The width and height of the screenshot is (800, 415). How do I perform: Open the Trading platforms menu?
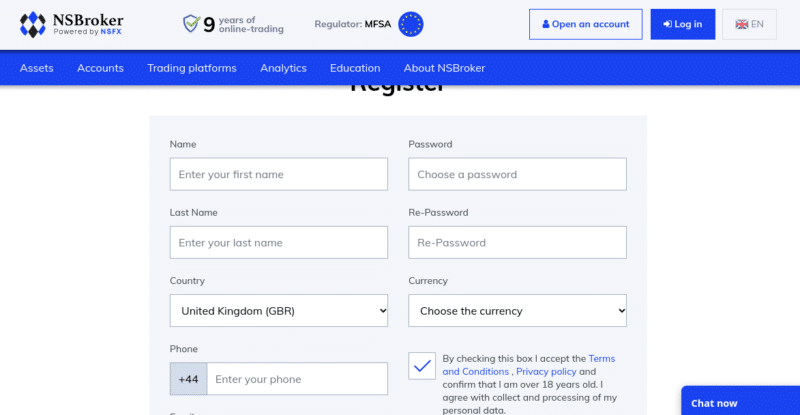pyautogui.click(x=192, y=68)
